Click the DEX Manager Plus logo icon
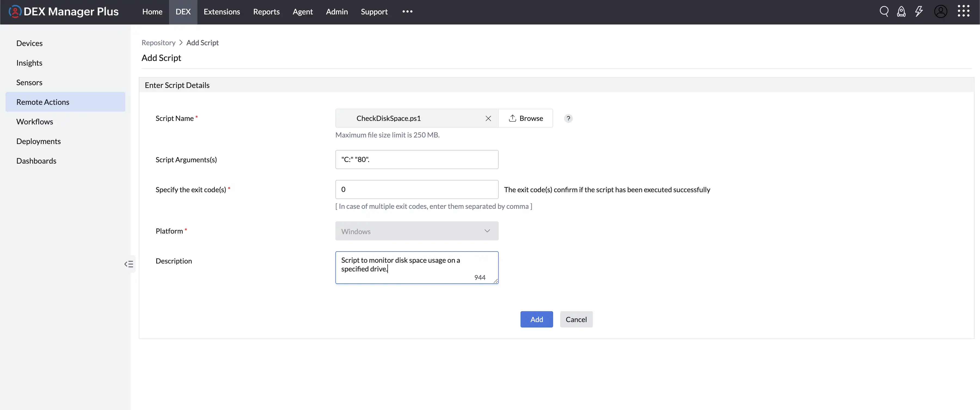This screenshot has height=410, width=980. [15, 11]
